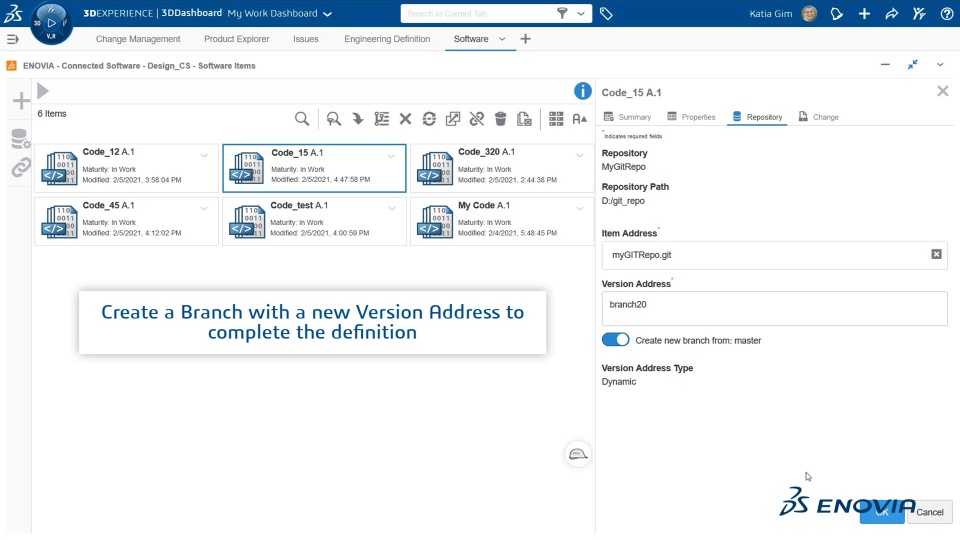Click the Item Address input field

coord(774,255)
